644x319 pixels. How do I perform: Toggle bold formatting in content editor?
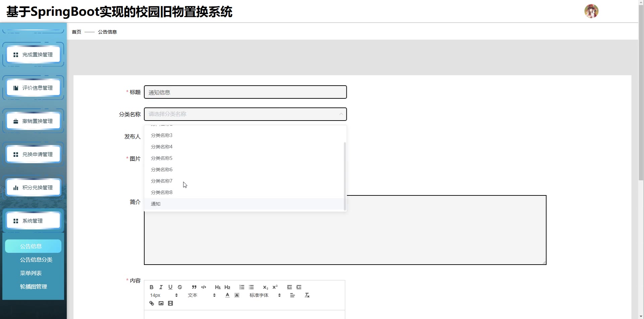coord(152,287)
